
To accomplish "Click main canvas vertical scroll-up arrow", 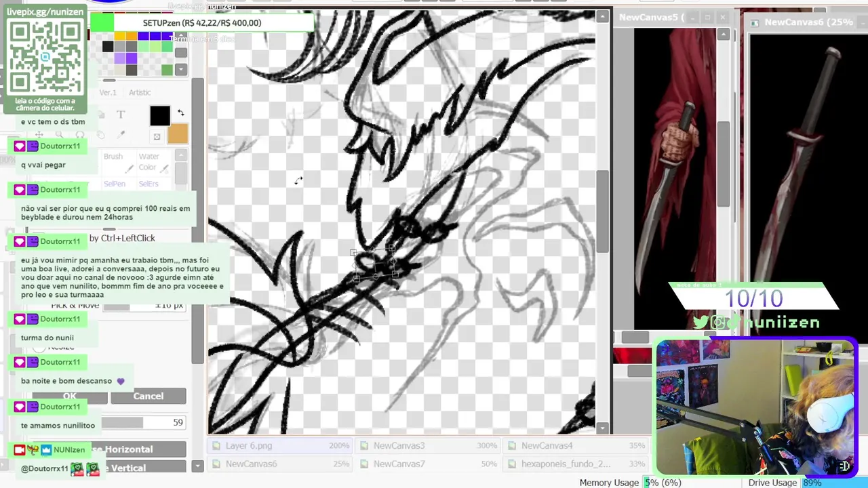I will (602, 16).
